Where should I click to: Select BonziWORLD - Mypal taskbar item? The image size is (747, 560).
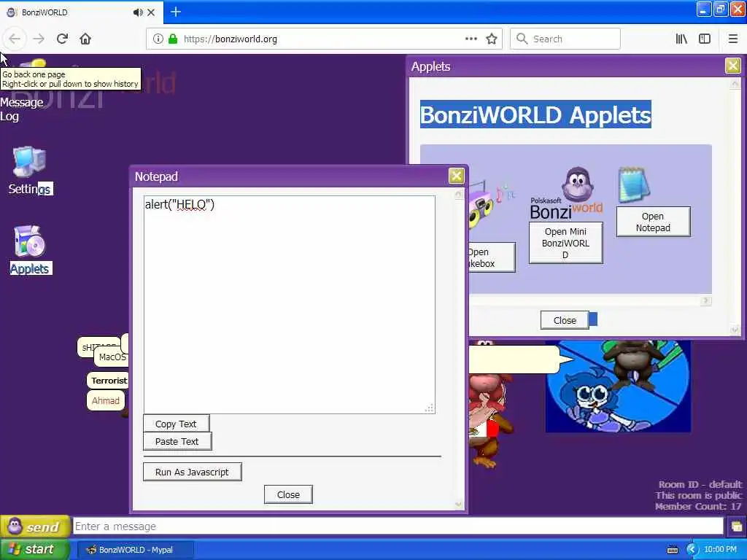pos(136,550)
